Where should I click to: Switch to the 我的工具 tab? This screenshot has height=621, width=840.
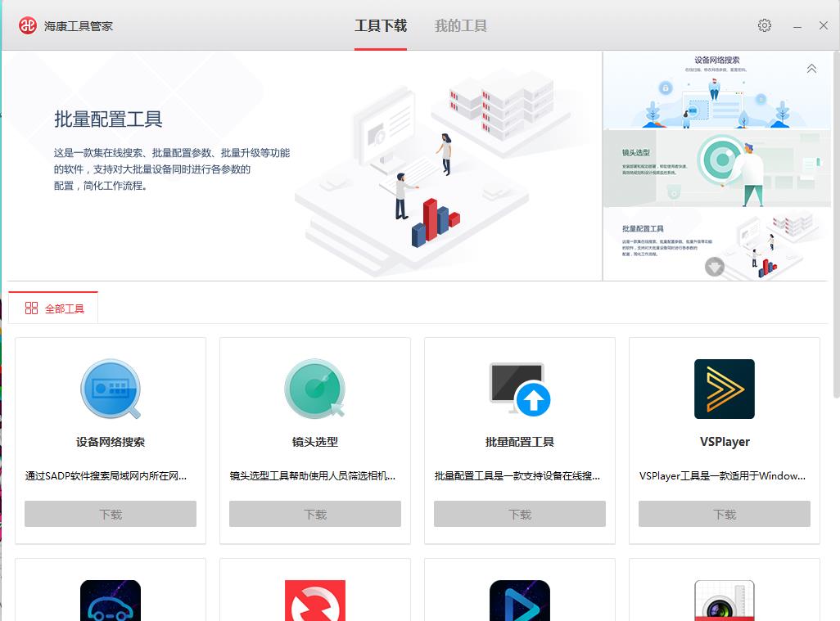[x=461, y=25]
